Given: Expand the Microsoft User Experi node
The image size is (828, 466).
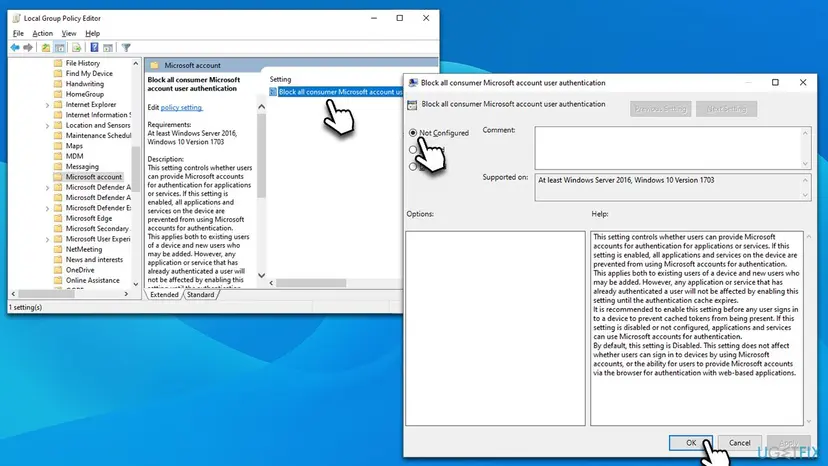Looking at the screenshot, I should 47,239.
